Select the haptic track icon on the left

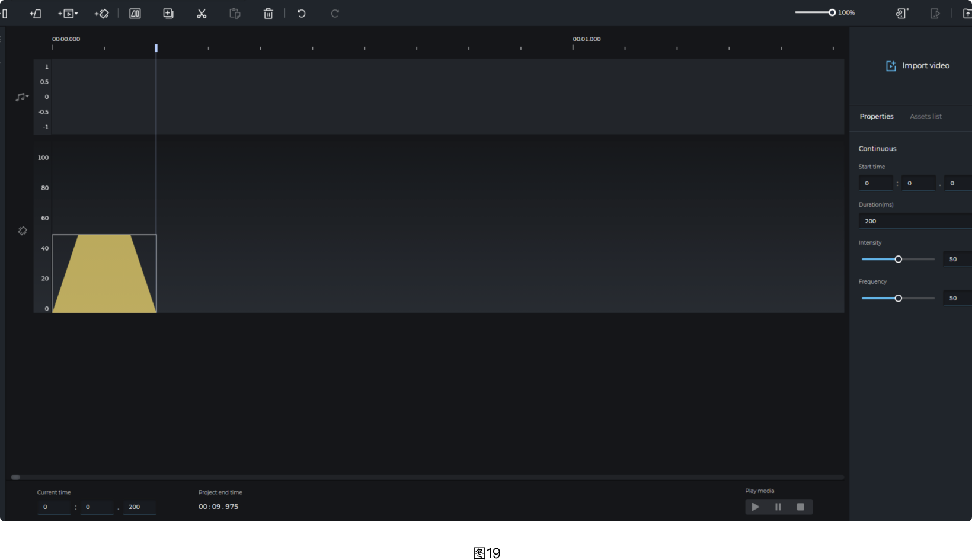[22, 231]
